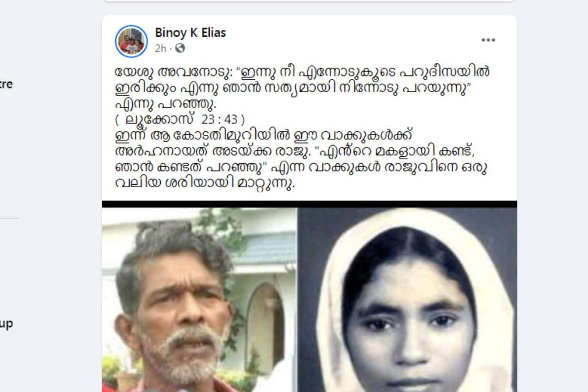Click the man's gray beard in left photo
Image resolution: width=588 pixels, height=392 pixels.
tap(182, 350)
